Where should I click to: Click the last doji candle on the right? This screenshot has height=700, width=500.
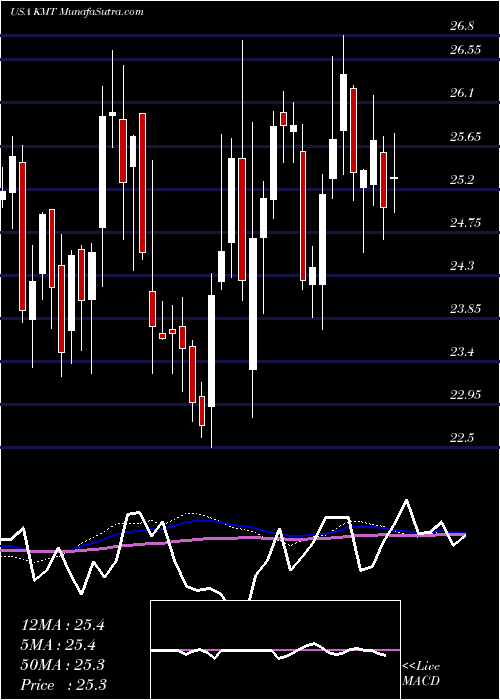click(394, 178)
